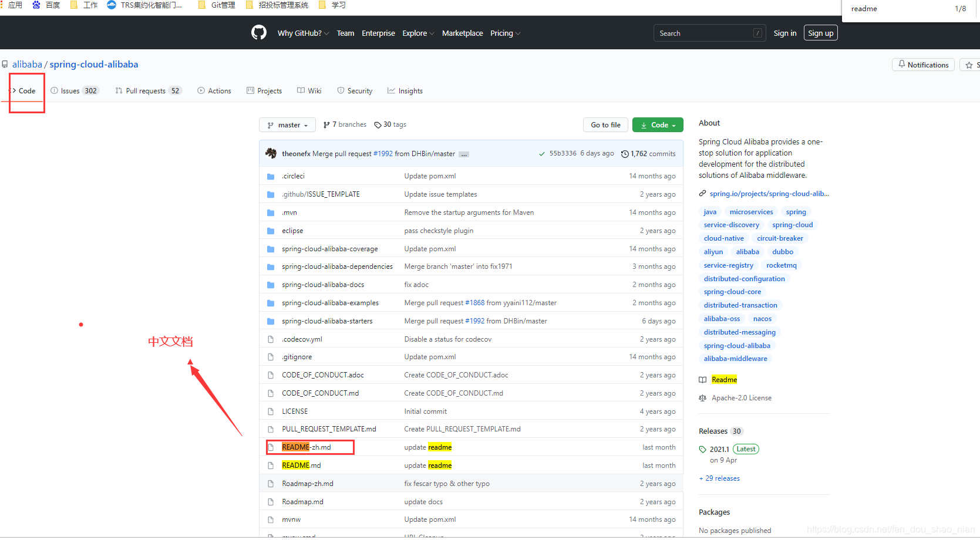Expand the master branch selector
Viewport: 980px width, 540px height.
(287, 125)
